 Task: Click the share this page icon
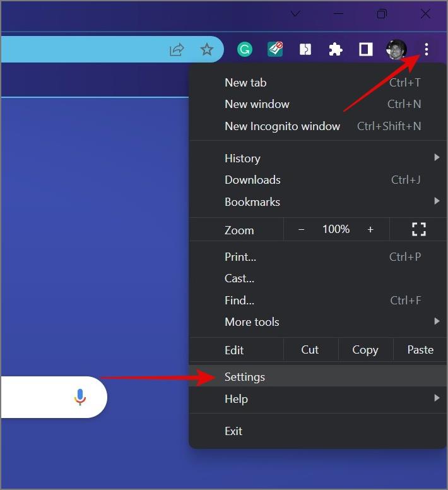pyautogui.click(x=177, y=49)
